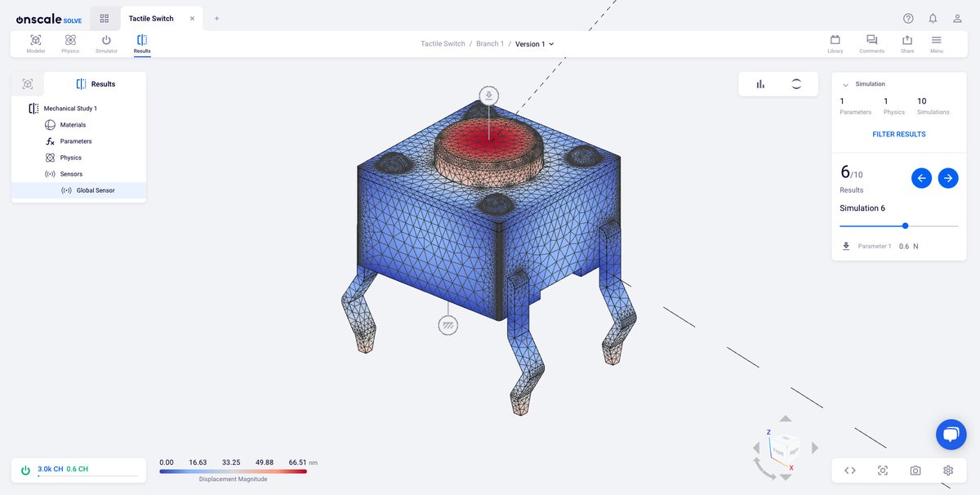Click the 0.6 N parameter value

908,246
